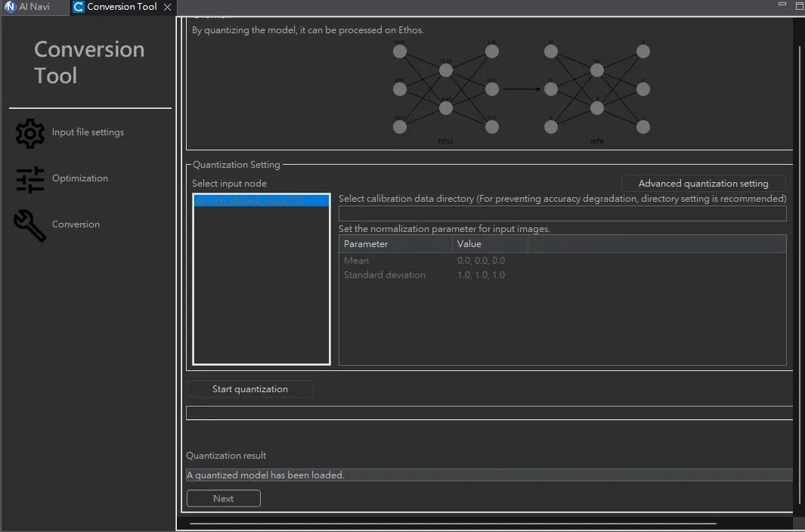Click the Conversion Tool tab icon

click(79, 7)
